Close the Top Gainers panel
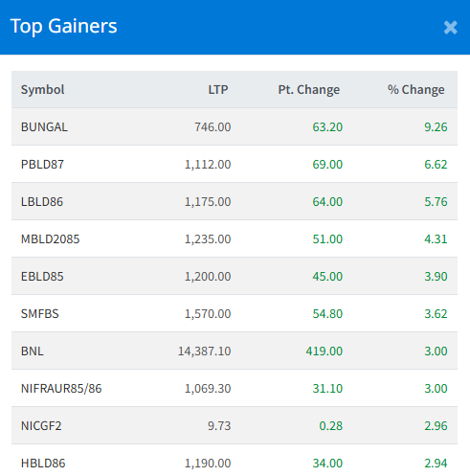This screenshot has height=476, width=470. (x=450, y=28)
